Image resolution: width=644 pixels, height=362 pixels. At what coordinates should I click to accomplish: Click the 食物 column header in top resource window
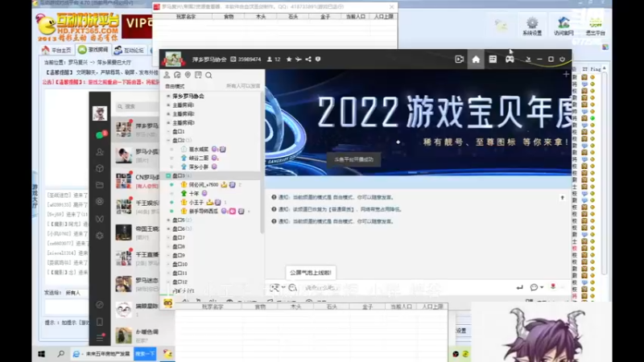(x=229, y=17)
